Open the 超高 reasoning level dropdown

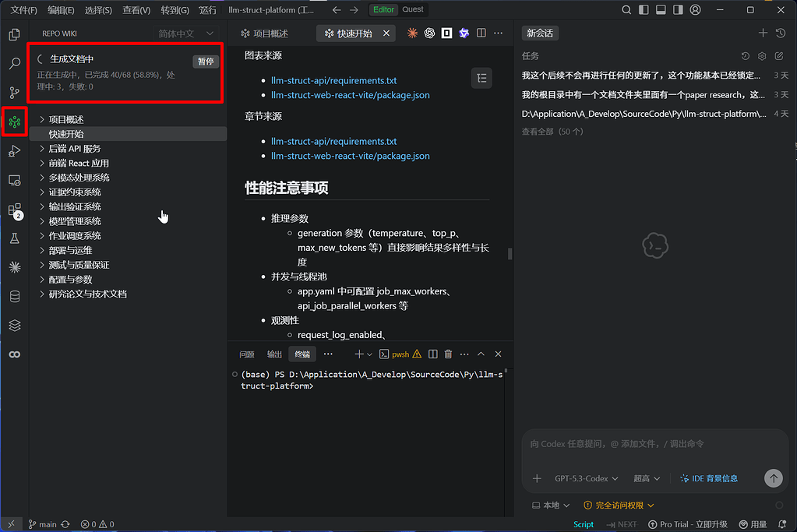pyautogui.click(x=647, y=479)
